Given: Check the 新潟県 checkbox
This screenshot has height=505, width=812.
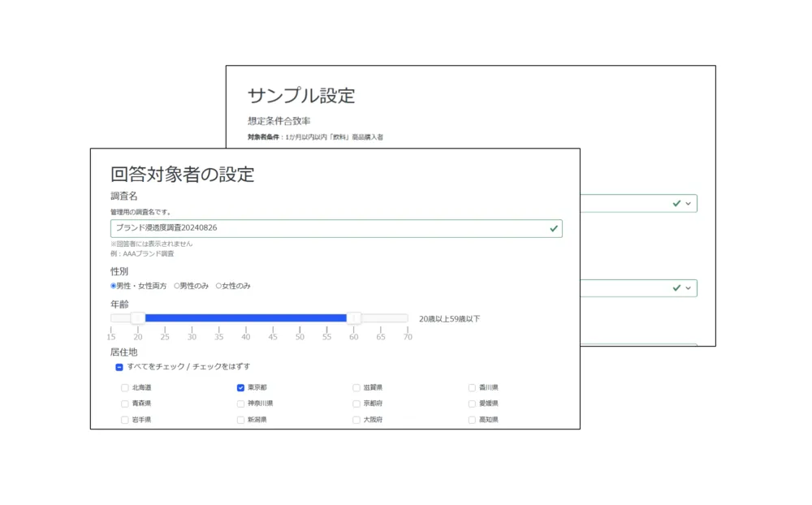Looking at the screenshot, I should tap(240, 420).
